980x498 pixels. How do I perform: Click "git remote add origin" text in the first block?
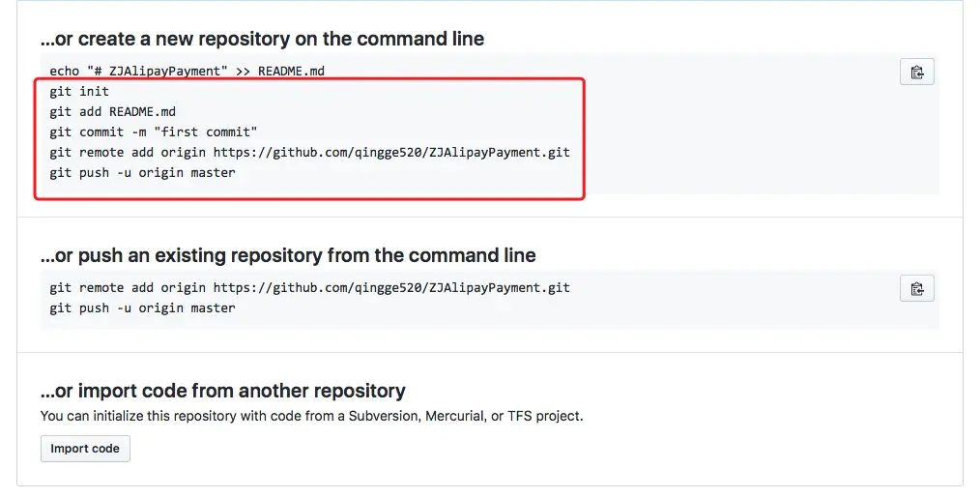click(x=128, y=153)
